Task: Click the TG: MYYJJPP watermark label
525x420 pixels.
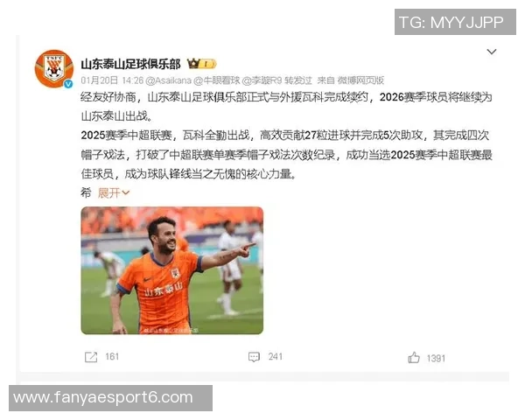Action: tap(455, 22)
